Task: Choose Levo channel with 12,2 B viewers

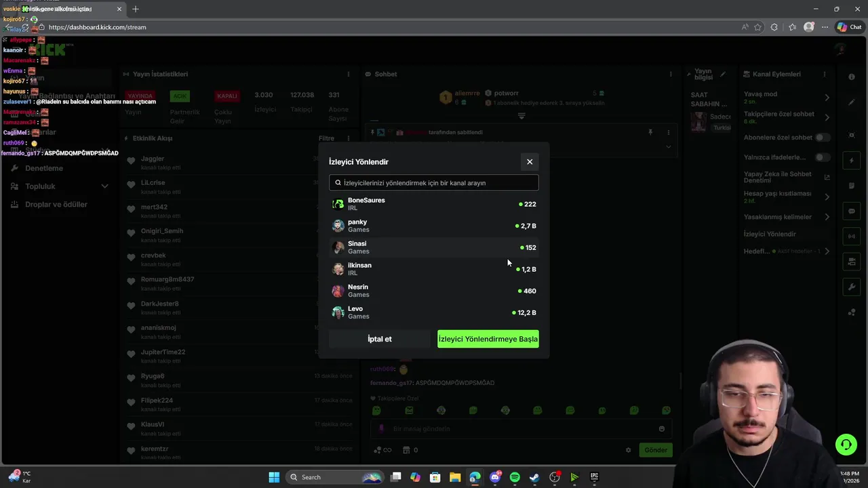Action: click(434, 312)
